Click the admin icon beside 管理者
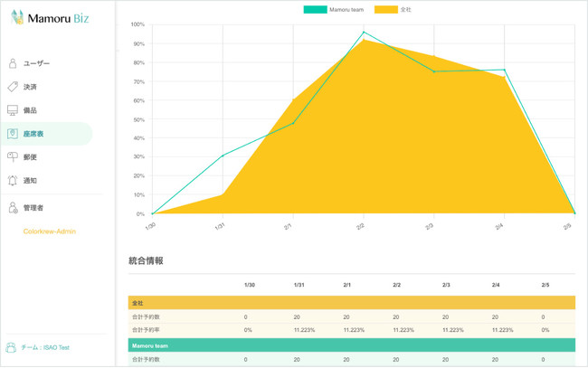Screen dimensions: 588x368 13,208
